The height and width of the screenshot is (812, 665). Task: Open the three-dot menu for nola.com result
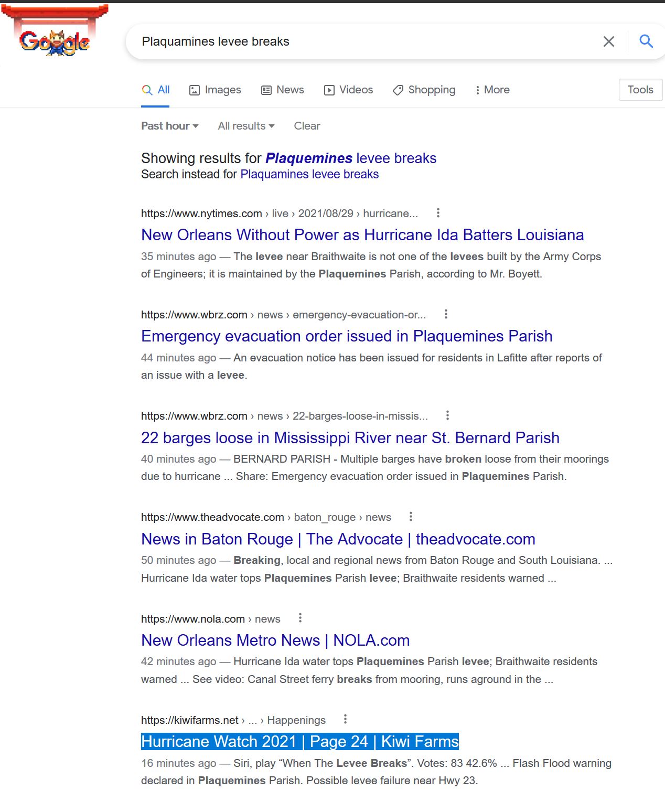[300, 618]
